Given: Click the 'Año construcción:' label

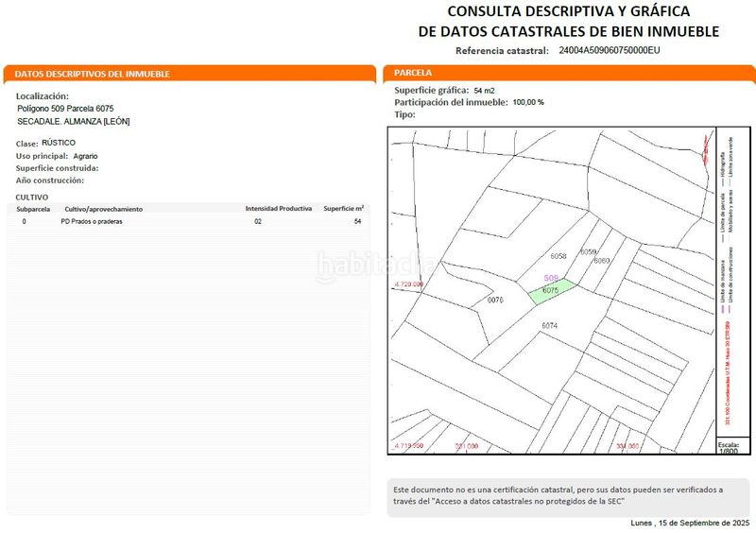Looking at the screenshot, I should click(50, 181).
